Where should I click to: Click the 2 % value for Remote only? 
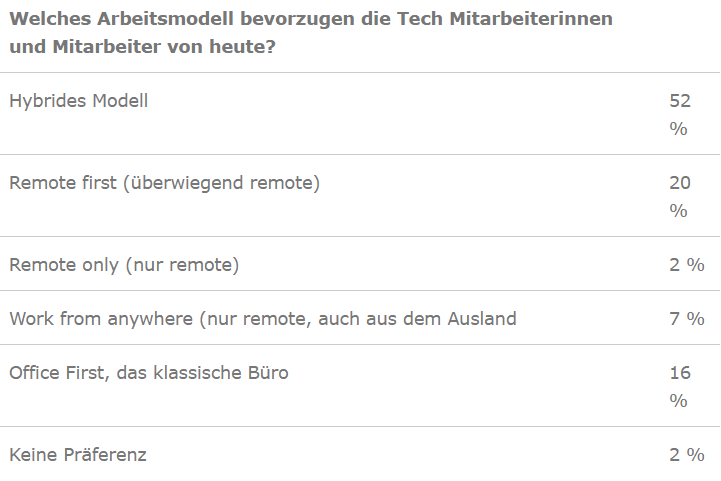687,265
